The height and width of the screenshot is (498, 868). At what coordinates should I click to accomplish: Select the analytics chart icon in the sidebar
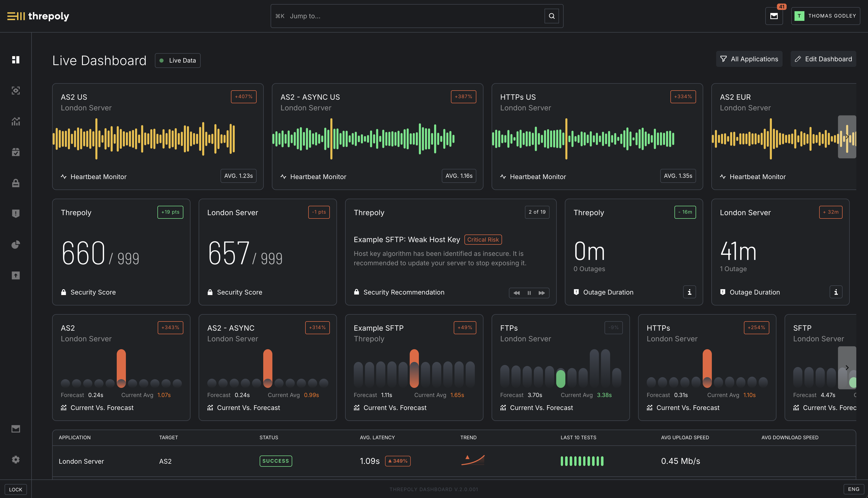(x=16, y=121)
